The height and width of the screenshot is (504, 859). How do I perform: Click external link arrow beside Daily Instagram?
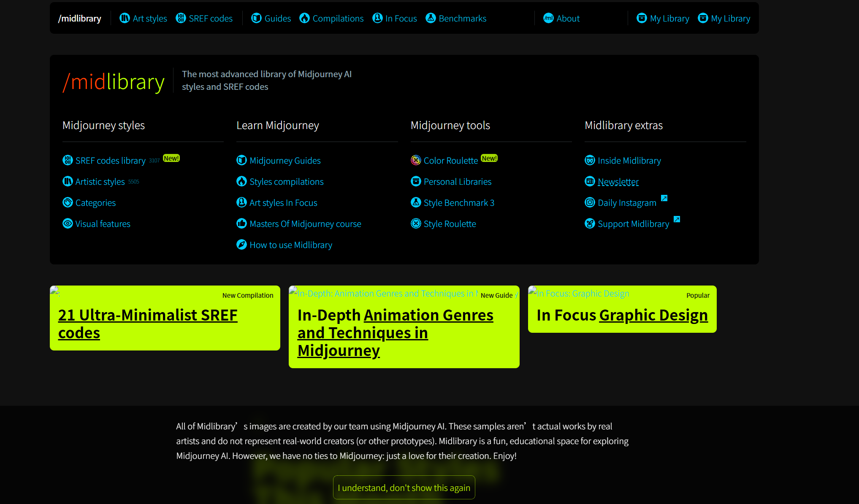[x=664, y=198]
